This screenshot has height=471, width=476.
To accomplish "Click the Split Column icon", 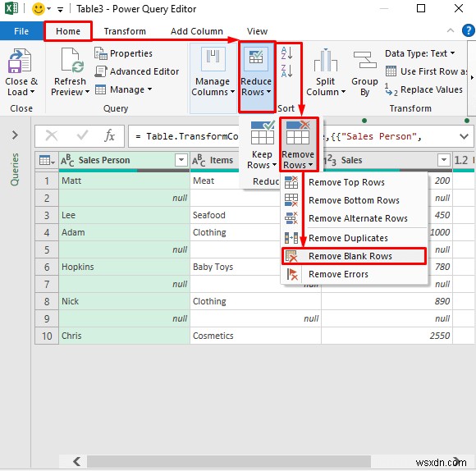I will click(326, 60).
